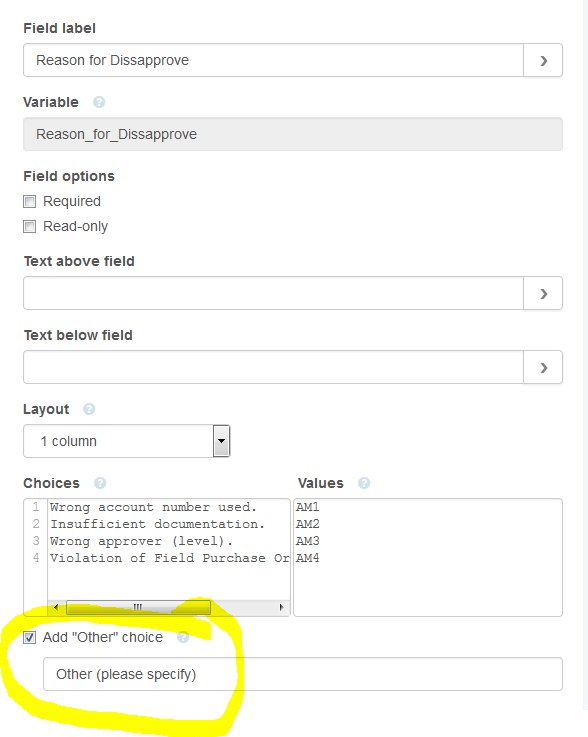Click the Choices horizontal scrollbar thumb

138,607
